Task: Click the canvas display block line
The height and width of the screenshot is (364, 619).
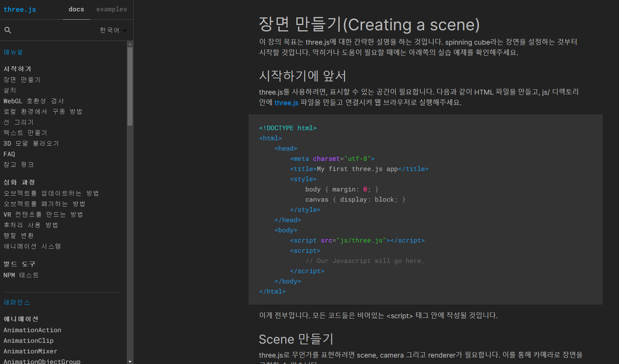Action: pyautogui.click(x=355, y=200)
